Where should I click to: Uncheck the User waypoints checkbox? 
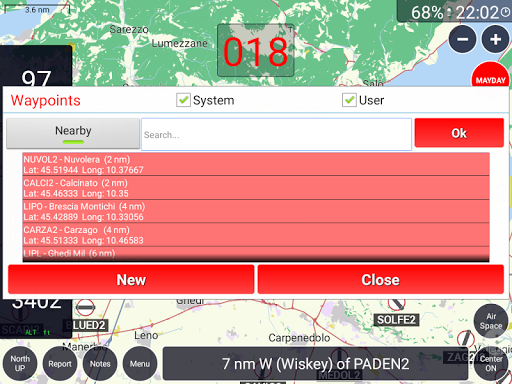pos(349,100)
